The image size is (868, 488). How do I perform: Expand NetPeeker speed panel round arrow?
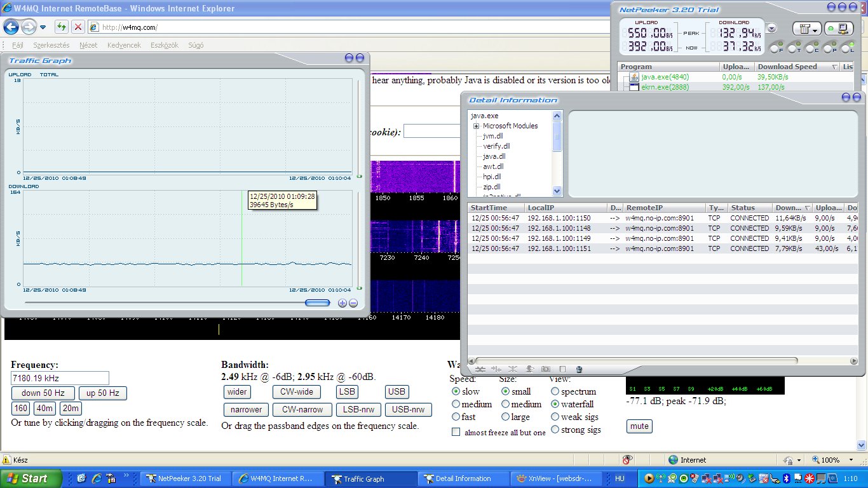click(x=771, y=28)
